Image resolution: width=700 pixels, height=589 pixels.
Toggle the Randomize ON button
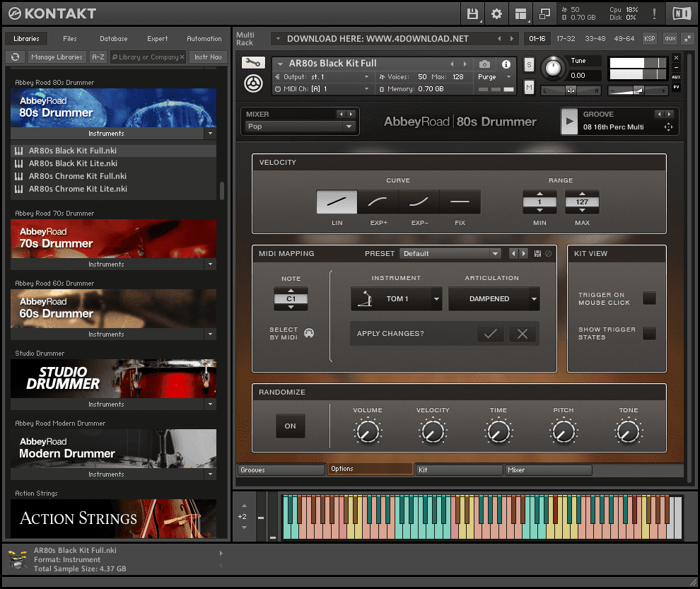point(290,426)
